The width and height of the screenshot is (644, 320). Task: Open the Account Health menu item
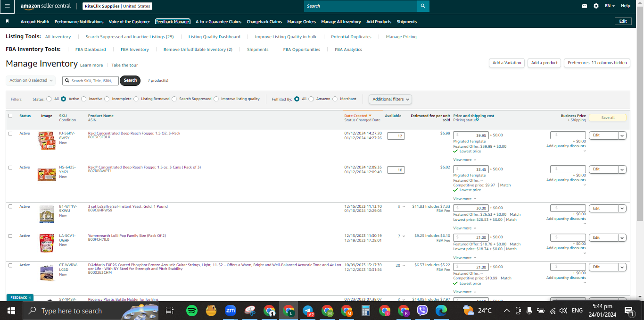35,22
